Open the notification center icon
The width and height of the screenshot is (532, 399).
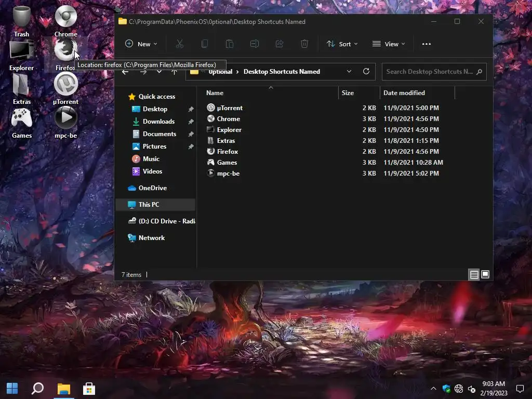[520, 389]
